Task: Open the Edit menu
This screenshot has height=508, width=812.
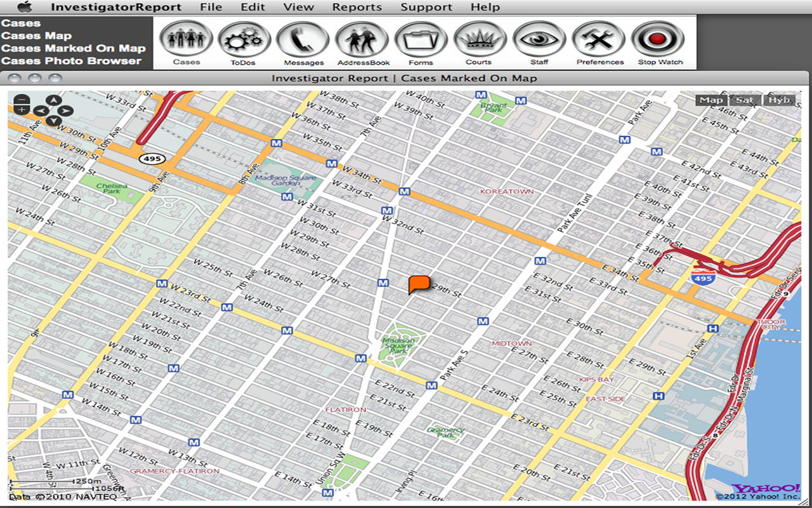Action: pyautogui.click(x=252, y=7)
